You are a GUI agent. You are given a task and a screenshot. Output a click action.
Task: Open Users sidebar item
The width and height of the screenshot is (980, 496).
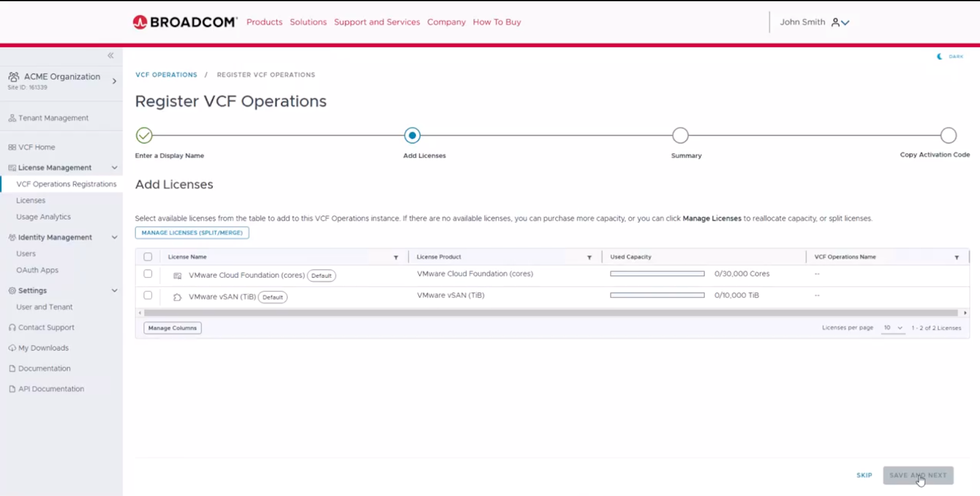[26, 254]
